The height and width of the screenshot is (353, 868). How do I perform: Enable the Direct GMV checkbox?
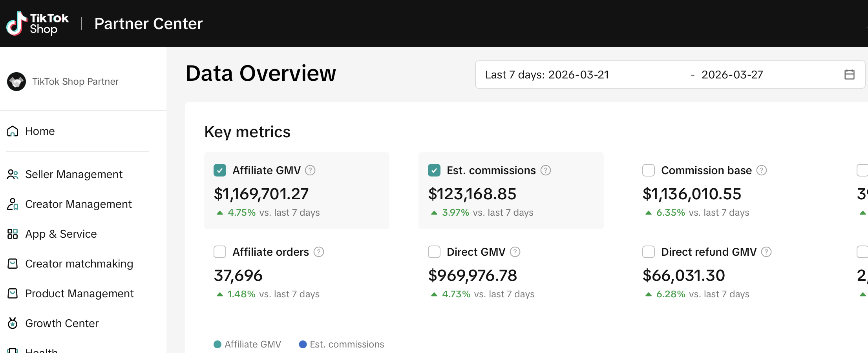coord(434,252)
